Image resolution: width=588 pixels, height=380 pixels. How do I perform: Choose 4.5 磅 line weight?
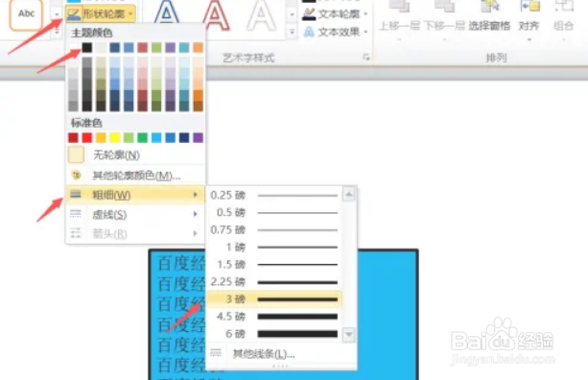[274, 317]
